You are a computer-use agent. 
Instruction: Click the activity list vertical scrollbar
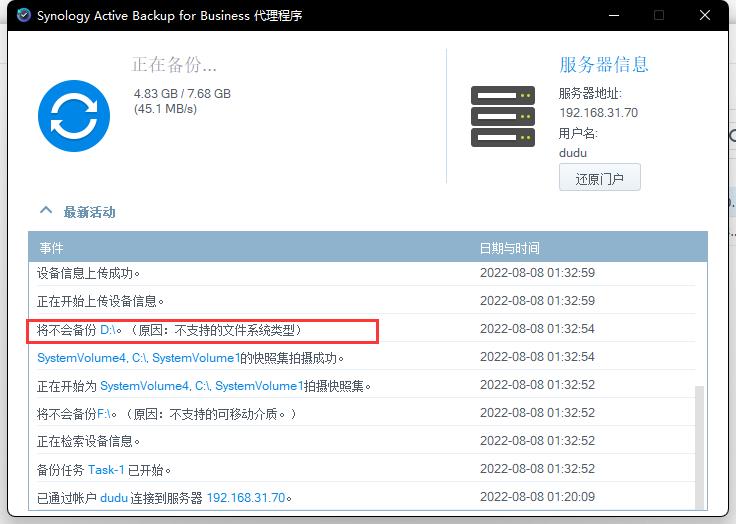[x=699, y=447]
